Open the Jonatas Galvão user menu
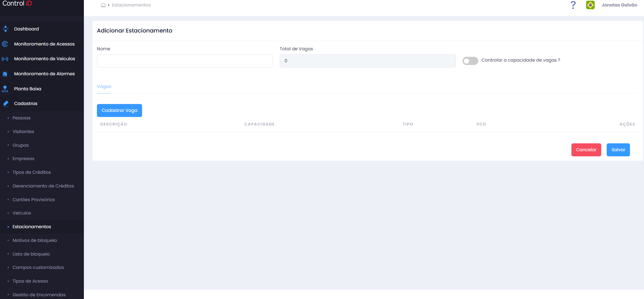644x299 pixels. (x=619, y=5)
